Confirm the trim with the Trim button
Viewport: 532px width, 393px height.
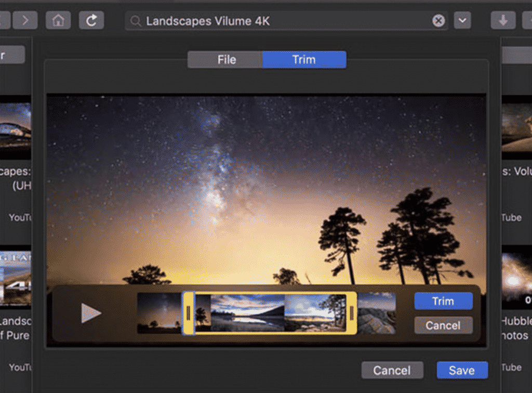pos(443,300)
